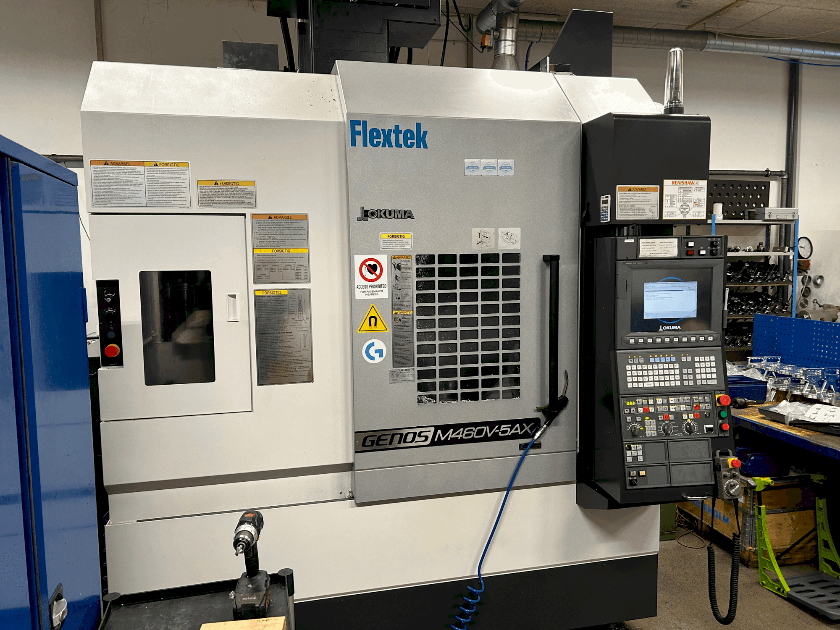Image resolution: width=840 pixels, height=630 pixels.
Task: Tap the small yellow 'FORSIGTIG' label below the Okuma badge
Action: pos(396,241)
